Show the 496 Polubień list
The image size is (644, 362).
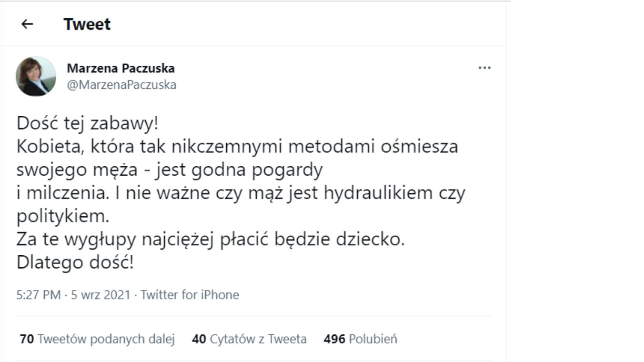(360, 339)
